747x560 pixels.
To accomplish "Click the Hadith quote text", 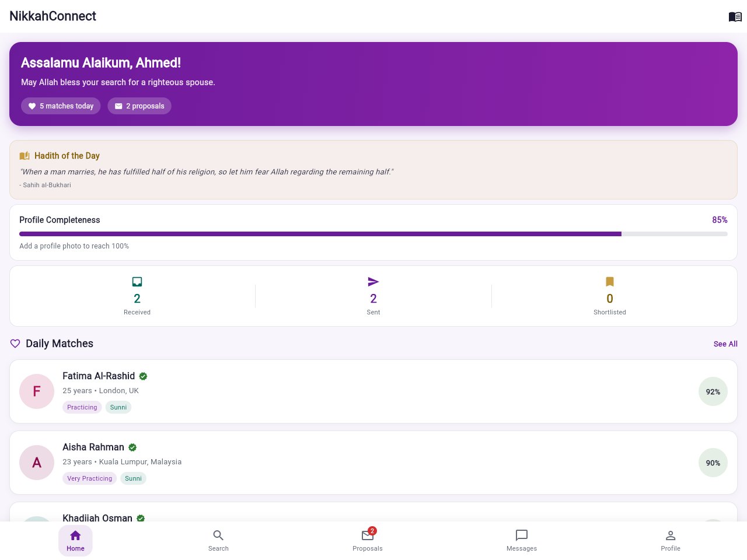I will (x=207, y=171).
